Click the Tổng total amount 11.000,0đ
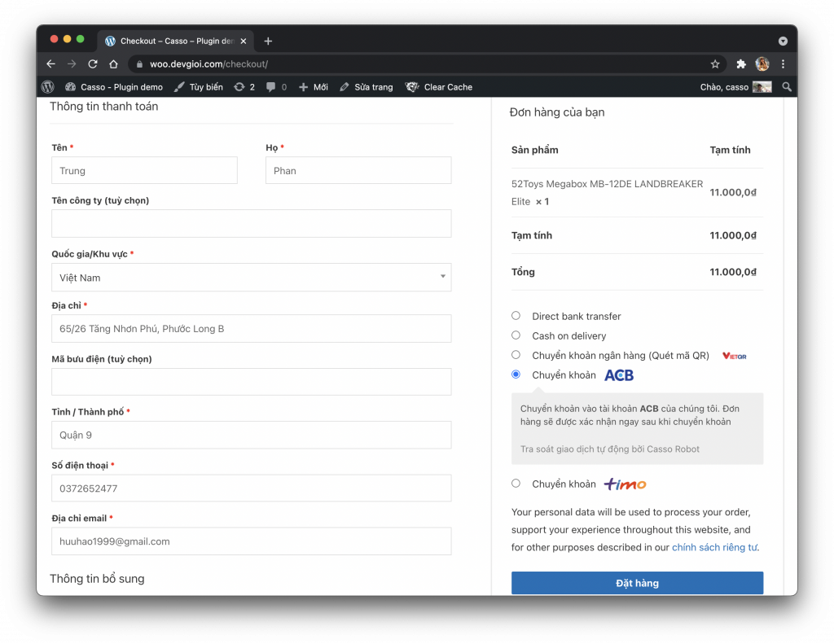 coord(733,272)
